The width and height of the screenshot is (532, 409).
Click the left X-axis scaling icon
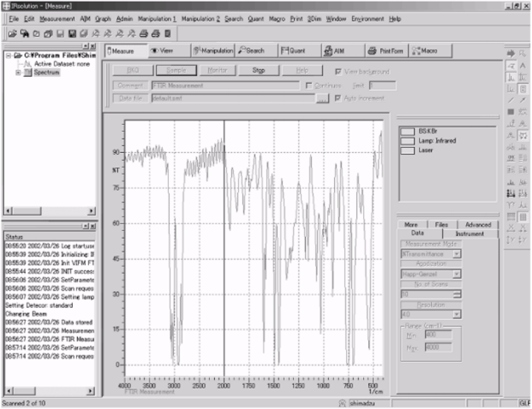(x=511, y=228)
